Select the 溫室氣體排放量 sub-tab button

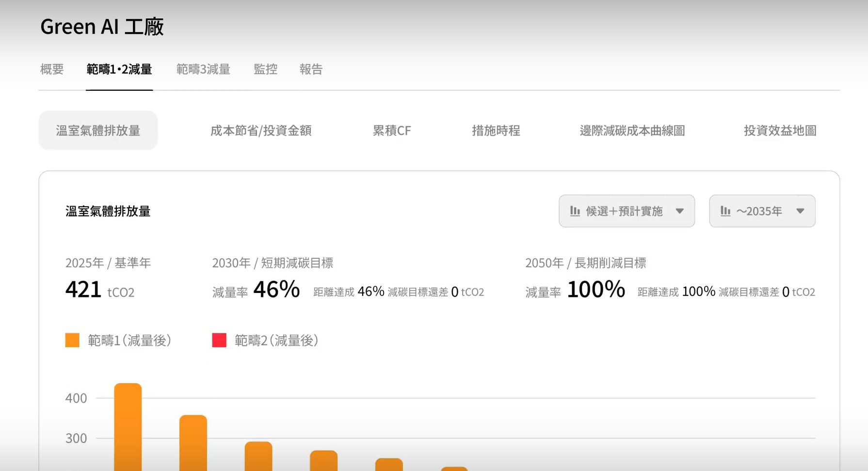pyautogui.click(x=98, y=130)
